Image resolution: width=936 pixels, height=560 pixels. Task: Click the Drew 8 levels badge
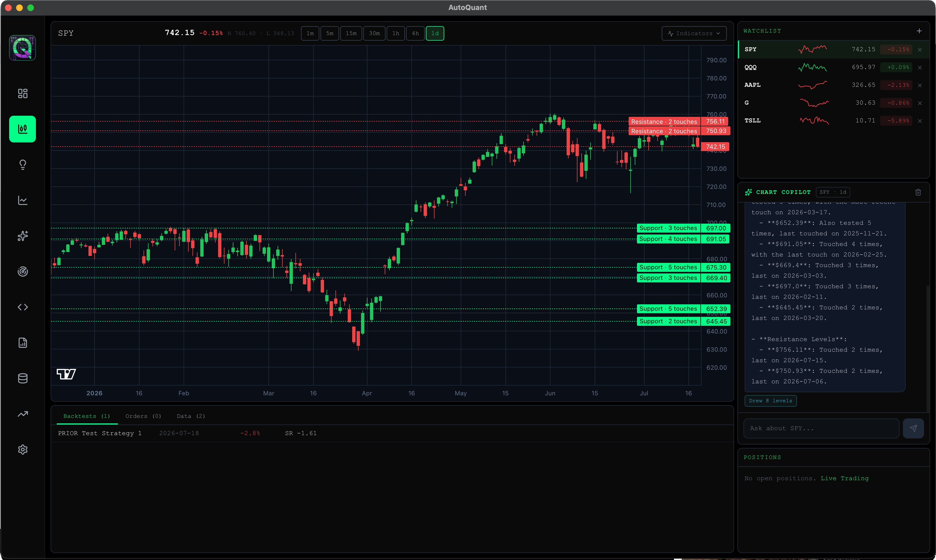click(x=770, y=401)
